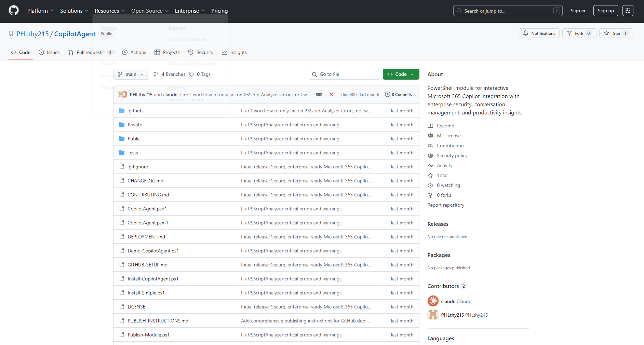644x345 pixels.
Task: Focus the Search or jump to field
Action: pos(508,11)
